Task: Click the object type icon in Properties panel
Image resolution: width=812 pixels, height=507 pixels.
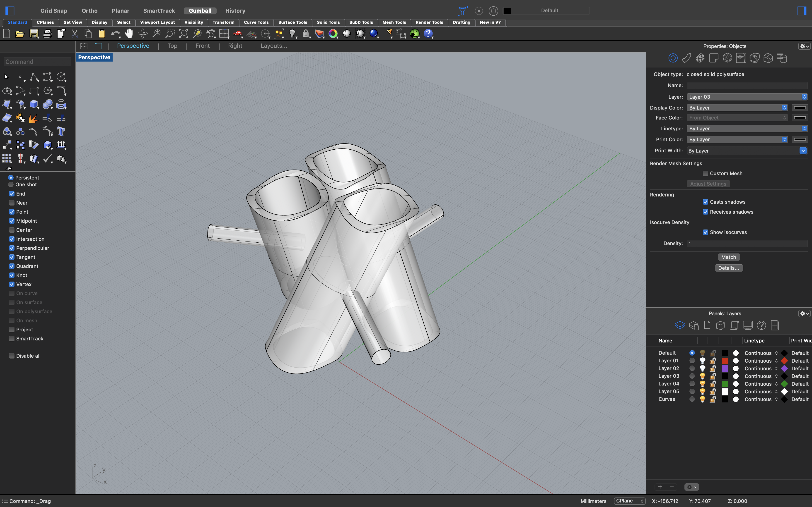Action: 673,58
